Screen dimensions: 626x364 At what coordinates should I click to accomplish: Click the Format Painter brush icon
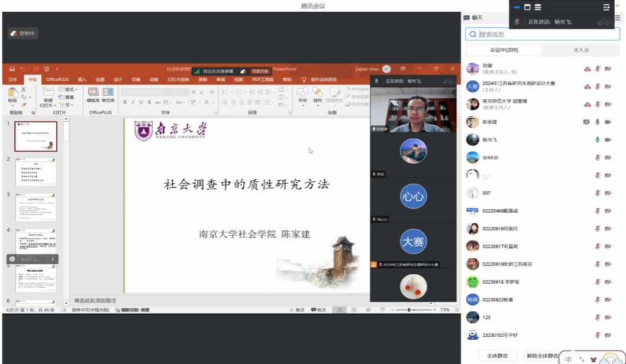(24, 105)
